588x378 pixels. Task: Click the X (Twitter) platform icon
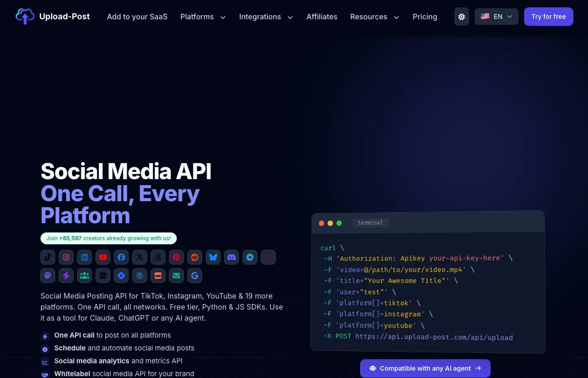coord(140,257)
